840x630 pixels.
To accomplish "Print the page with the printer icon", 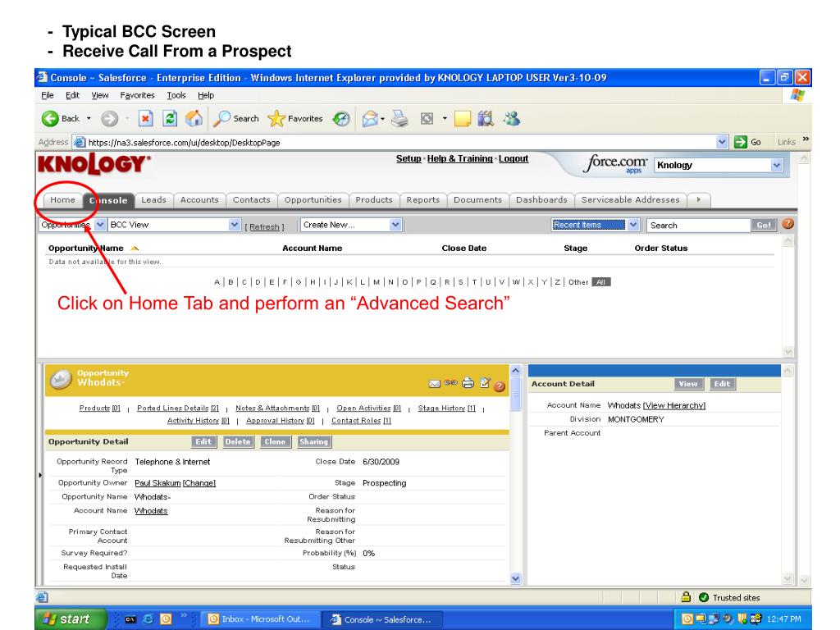I will click(399, 118).
